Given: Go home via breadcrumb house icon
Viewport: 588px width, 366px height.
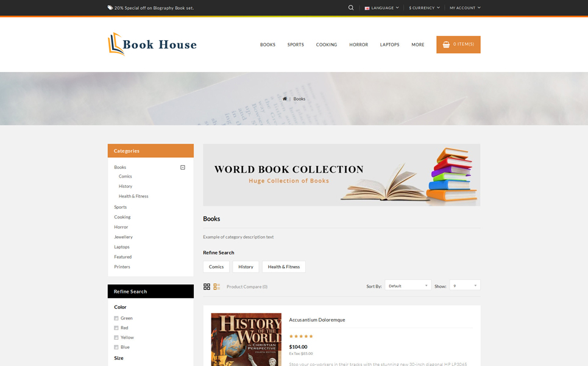Looking at the screenshot, I should (x=285, y=99).
